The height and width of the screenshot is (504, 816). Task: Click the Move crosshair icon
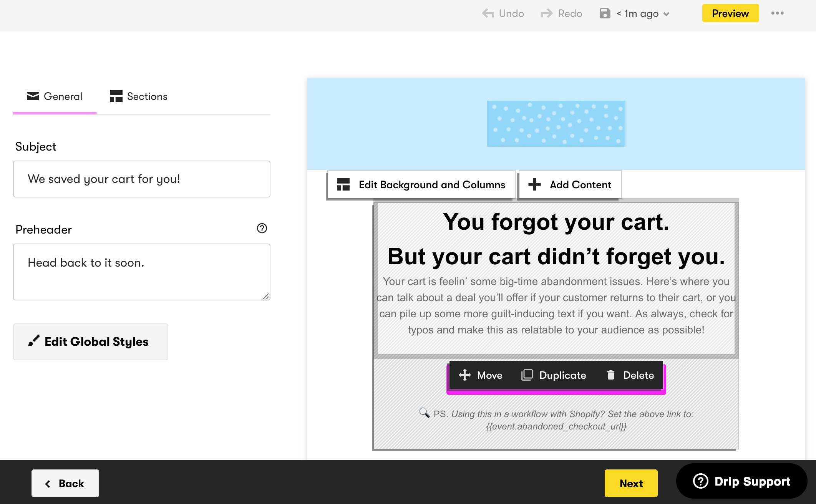464,375
